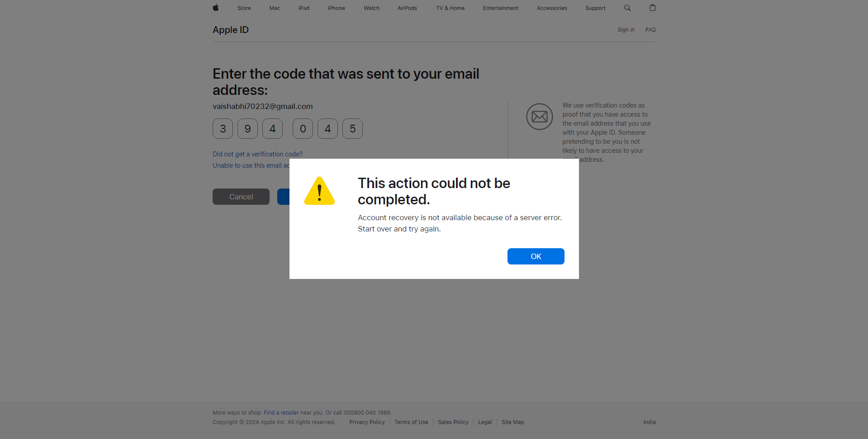Click the 'We use verification codes' paragraph
The height and width of the screenshot is (439, 868).
(x=607, y=132)
